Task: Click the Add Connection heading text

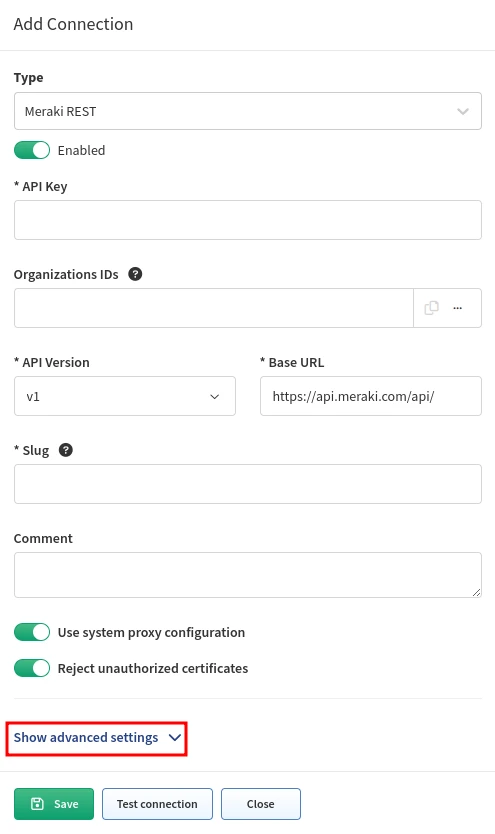Action: [73, 24]
